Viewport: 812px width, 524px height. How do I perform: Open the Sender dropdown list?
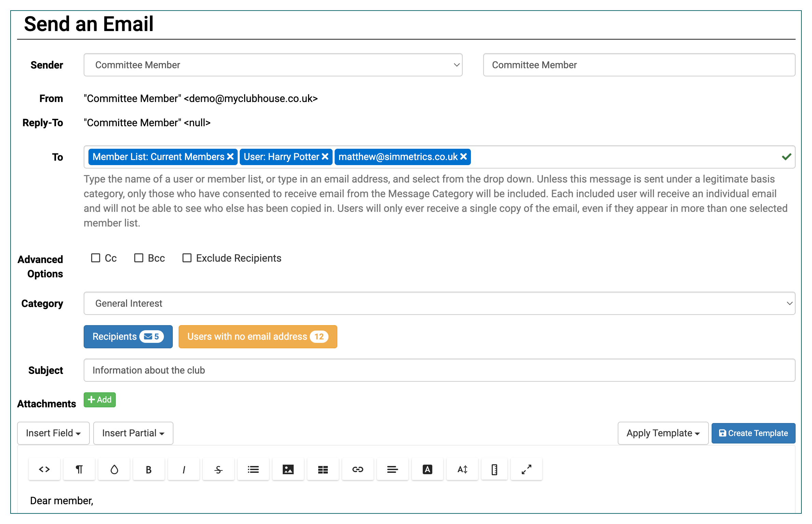(x=273, y=65)
